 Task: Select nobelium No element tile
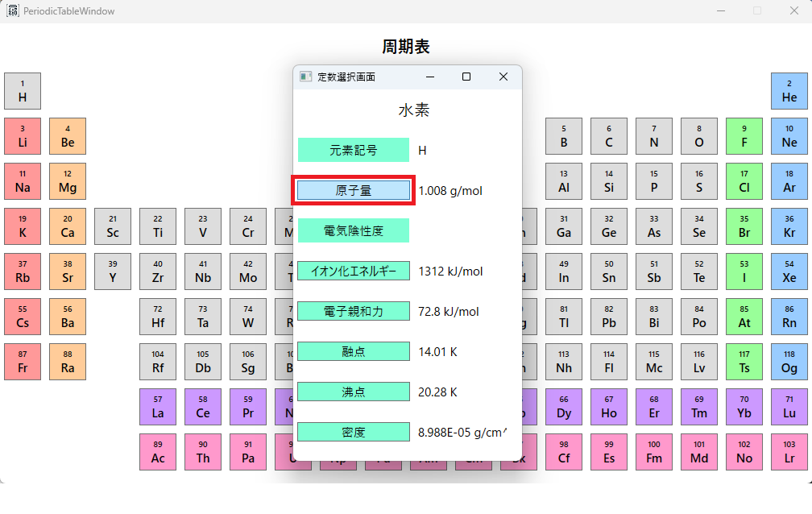coord(744,452)
